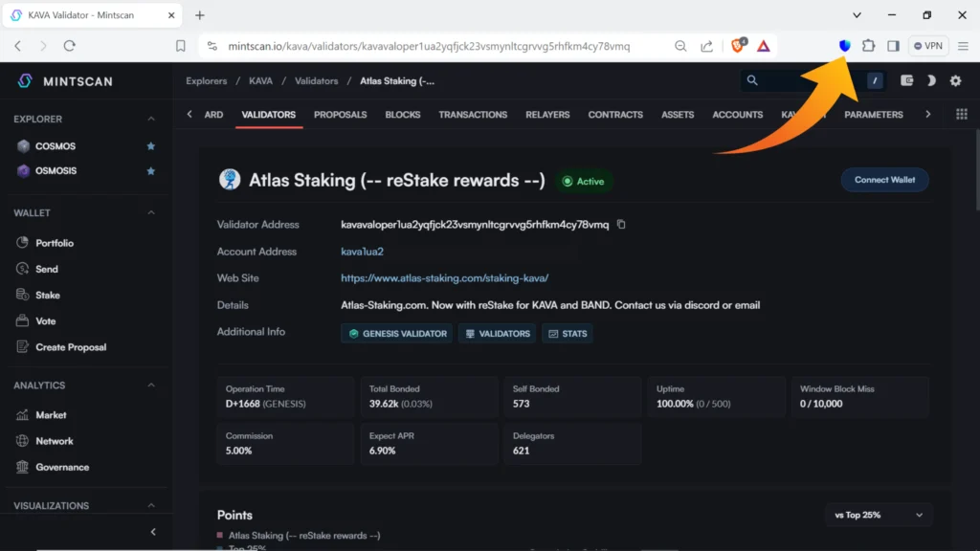
Task: Open the browser extensions puzzle icon
Action: point(868,46)
